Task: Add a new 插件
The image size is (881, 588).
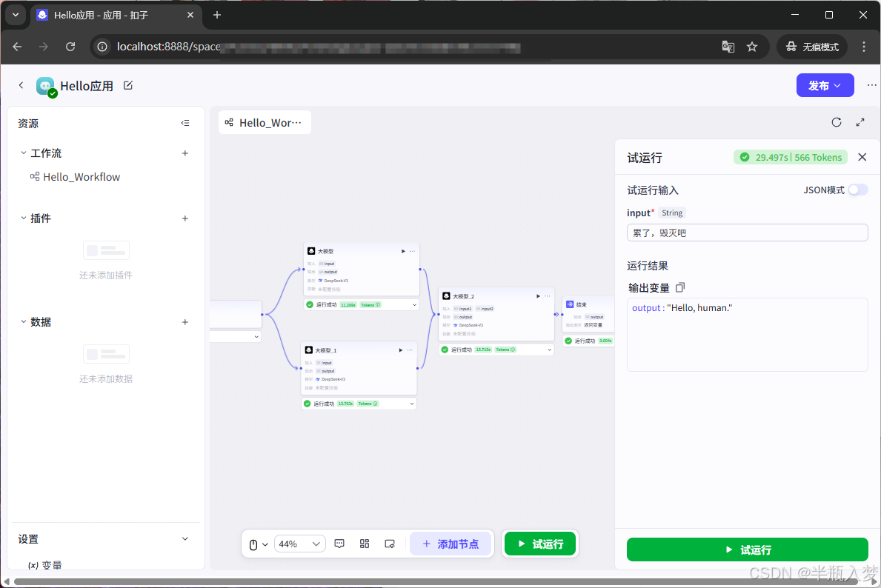Action: pyautogui.click(x=184, y=218)
